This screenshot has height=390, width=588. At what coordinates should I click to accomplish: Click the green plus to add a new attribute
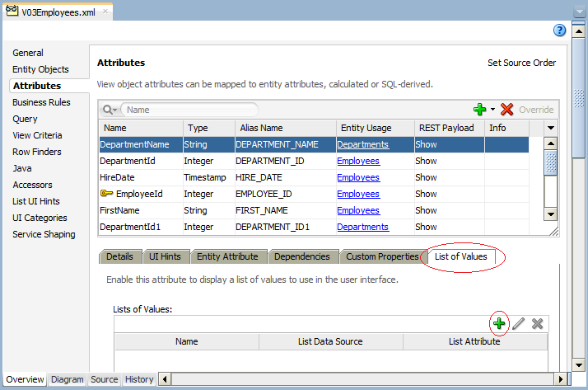479,110
